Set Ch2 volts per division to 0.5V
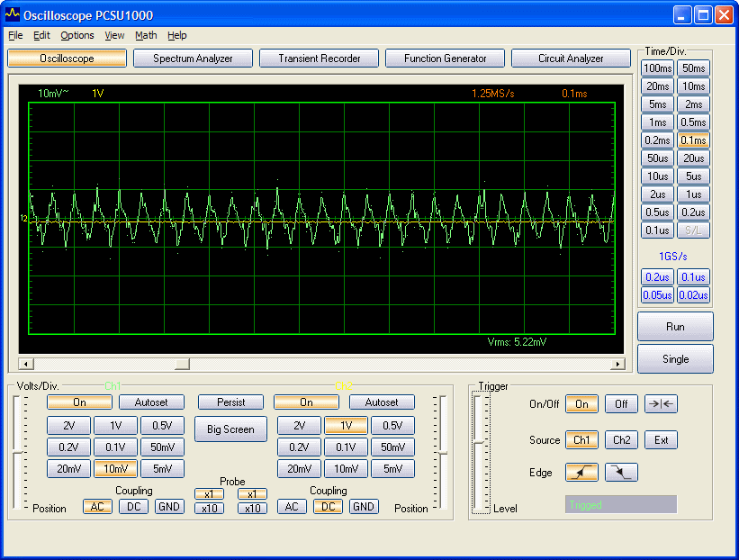Screen dimensions: 739x560 coord(392,426)
